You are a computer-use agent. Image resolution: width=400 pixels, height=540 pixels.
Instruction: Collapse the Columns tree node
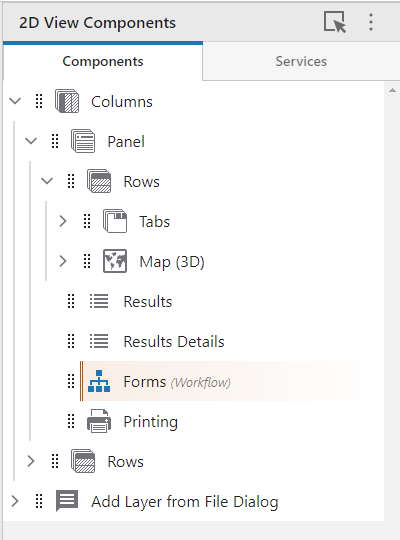click(x=15, y=101)
